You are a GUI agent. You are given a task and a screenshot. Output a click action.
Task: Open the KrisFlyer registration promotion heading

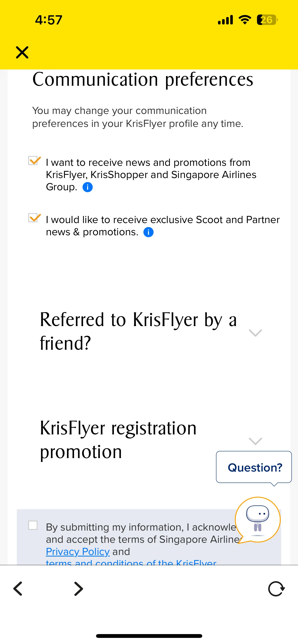pos(118,440)
